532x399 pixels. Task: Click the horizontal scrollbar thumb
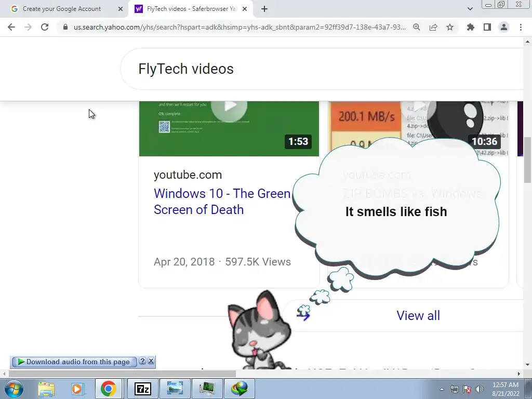click(122, 374)
